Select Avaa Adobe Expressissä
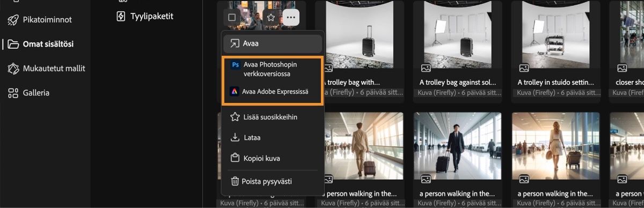Viewport: 644px width, 208px height. [x=273, y=92]
